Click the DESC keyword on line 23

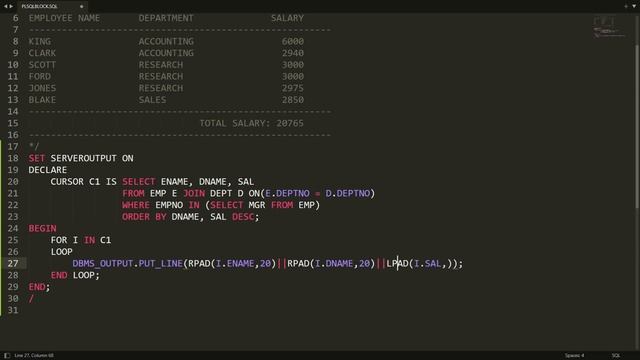tap(243, 217)
